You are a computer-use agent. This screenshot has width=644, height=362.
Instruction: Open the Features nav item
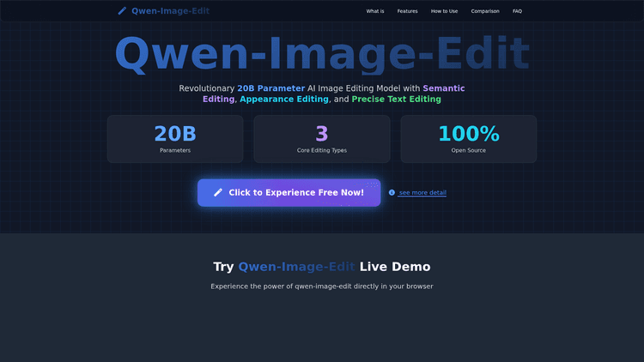coord(407,11)
